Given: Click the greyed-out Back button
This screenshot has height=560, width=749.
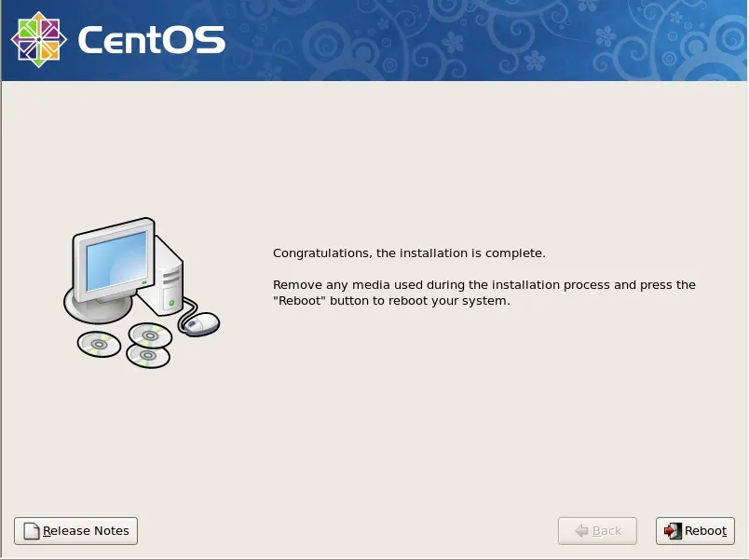Looking at the screenshot, I should point(597,531).
